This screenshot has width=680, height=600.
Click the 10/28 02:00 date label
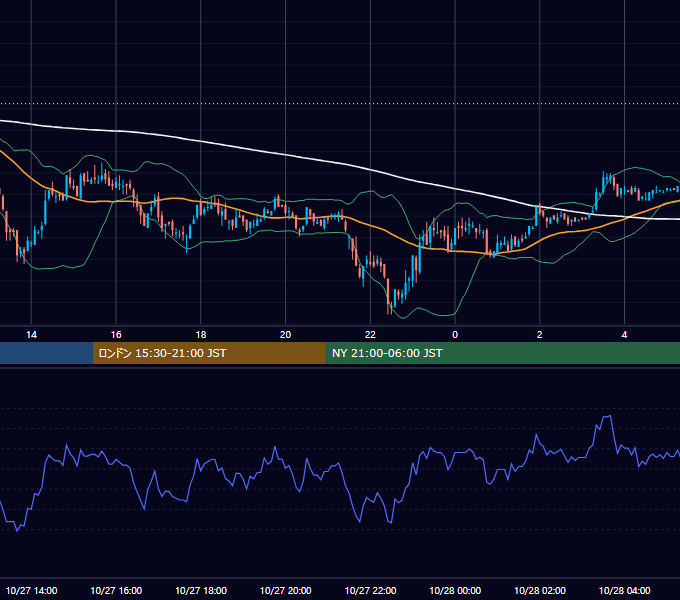(539, 590)
